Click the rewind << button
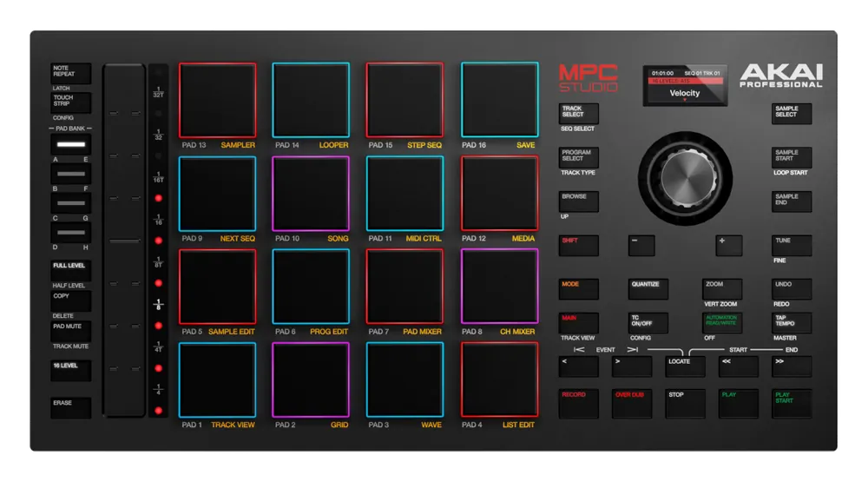 pos(739,366)
